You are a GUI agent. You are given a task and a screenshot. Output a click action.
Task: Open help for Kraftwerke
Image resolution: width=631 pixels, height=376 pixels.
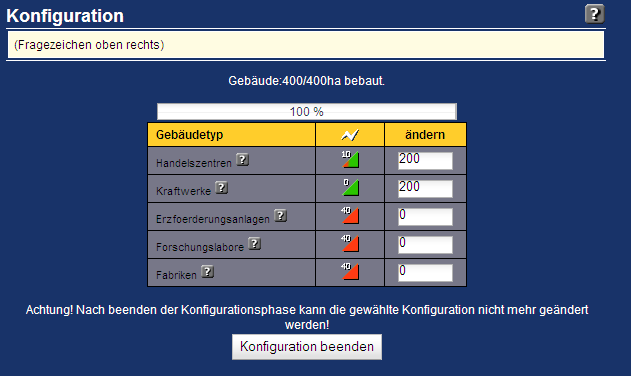[x=221, y=188]
